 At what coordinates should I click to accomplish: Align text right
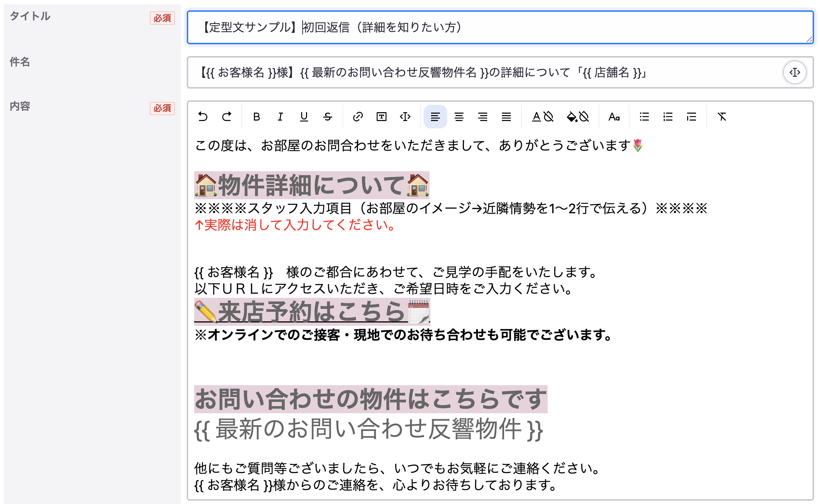pyautogui.click(x=482, y=117)
